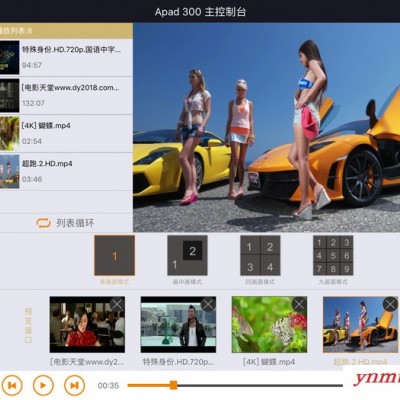Open the 特殊身份.HD.720p preview thumbnail
The image size is (400, 400).
(178, 325)
